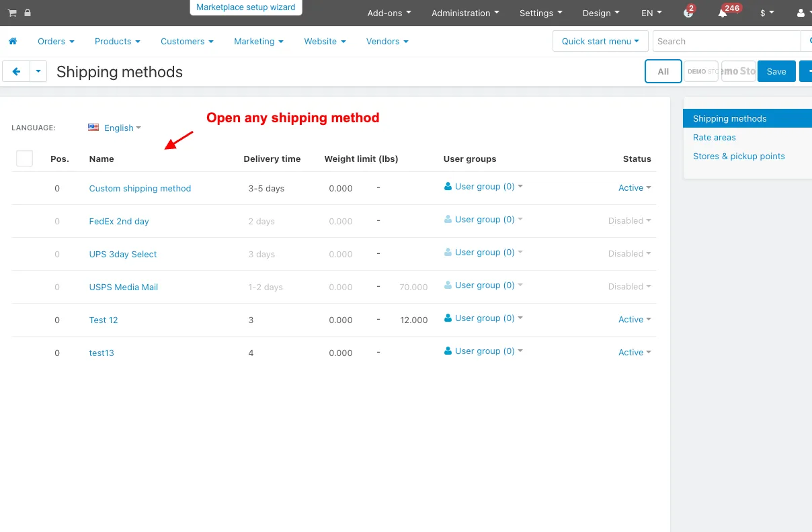Open test13 shipping method
The width and height of the screenshot is (812, 532).
[x=101, y=353]
